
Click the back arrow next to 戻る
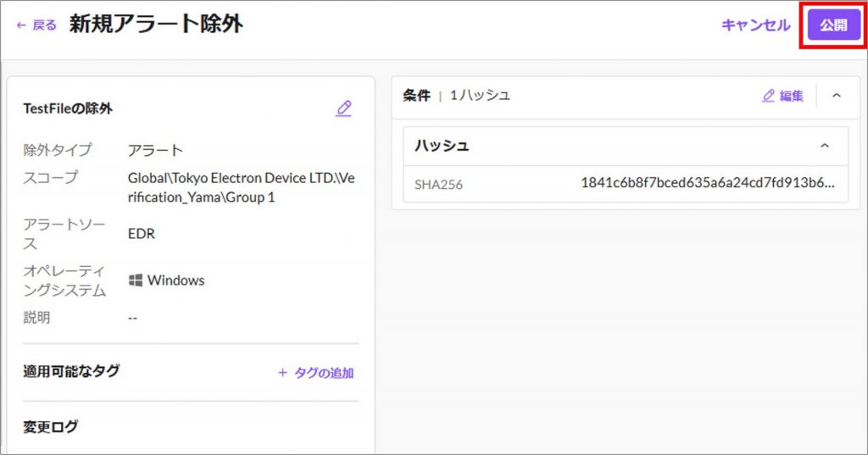21,25
